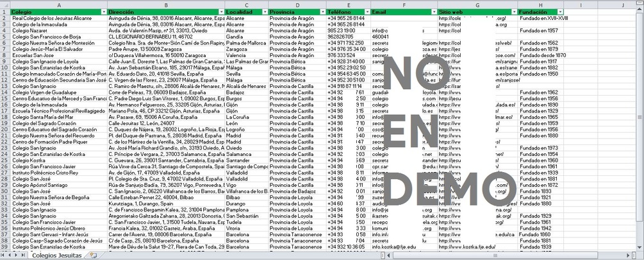The width and height of the screenshot is (644, 260).
Task: Select column E header
Action: click(349, 5)
